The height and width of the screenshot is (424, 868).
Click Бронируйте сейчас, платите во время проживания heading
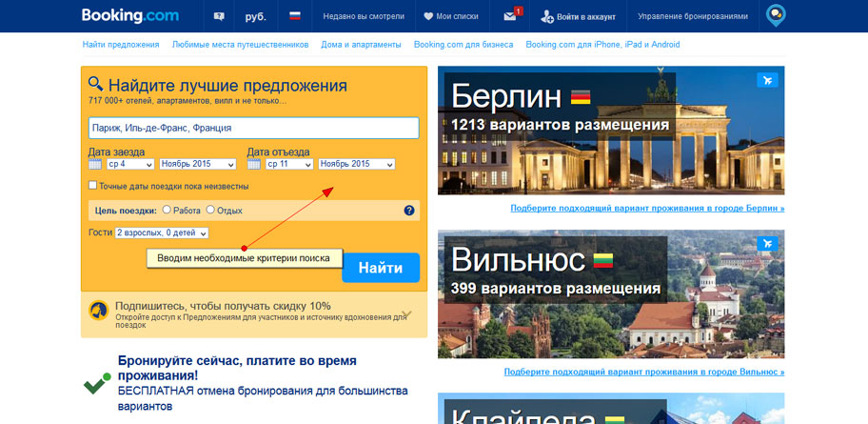[237, 369]
